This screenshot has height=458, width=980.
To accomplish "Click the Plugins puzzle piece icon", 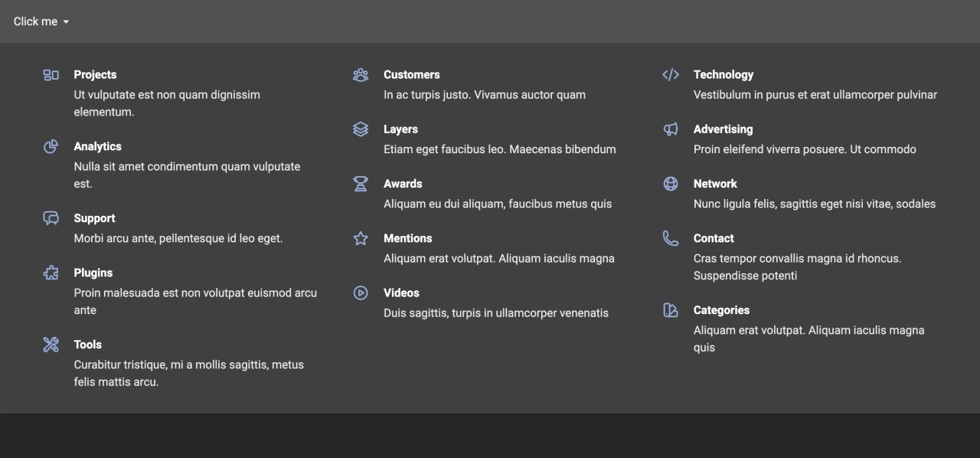I will click(x=51, y=273).
